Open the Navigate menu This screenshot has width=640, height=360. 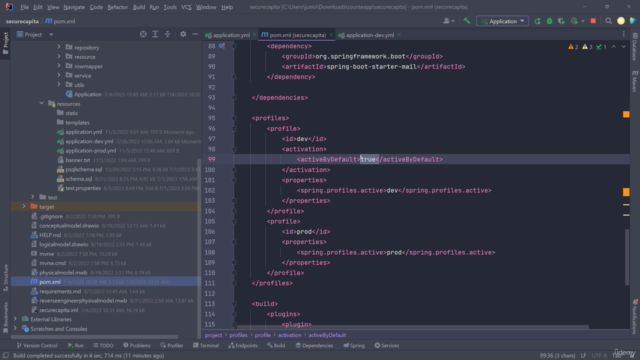coord(74,7)
